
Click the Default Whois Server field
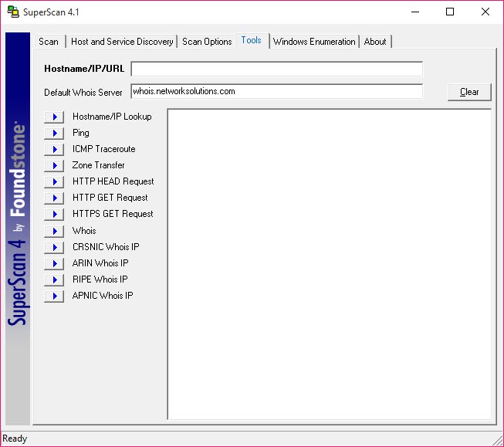[x=277, y=92]
